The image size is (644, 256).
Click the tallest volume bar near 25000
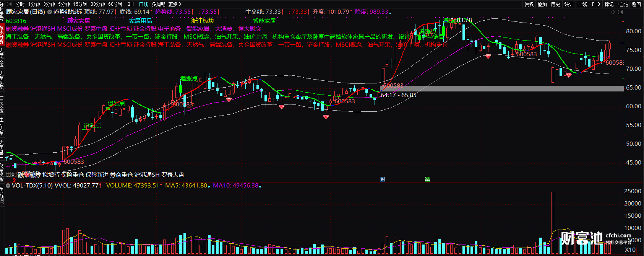pyautogui.click(x=553, y=223)
